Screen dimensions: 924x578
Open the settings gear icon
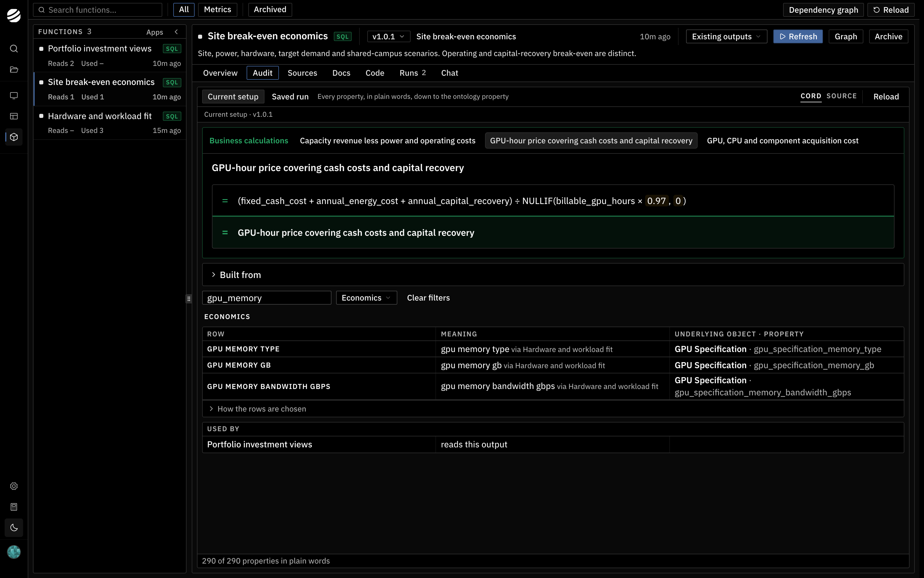click(14, 486)
